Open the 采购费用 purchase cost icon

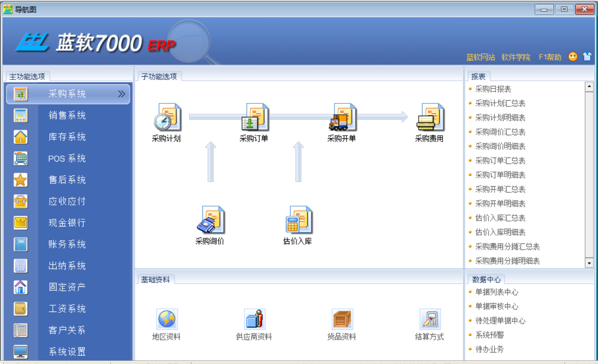[429, 118]
